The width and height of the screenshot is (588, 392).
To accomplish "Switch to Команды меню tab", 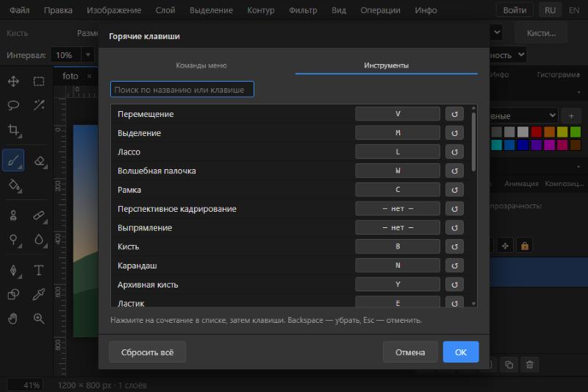I will coord(201,65).
